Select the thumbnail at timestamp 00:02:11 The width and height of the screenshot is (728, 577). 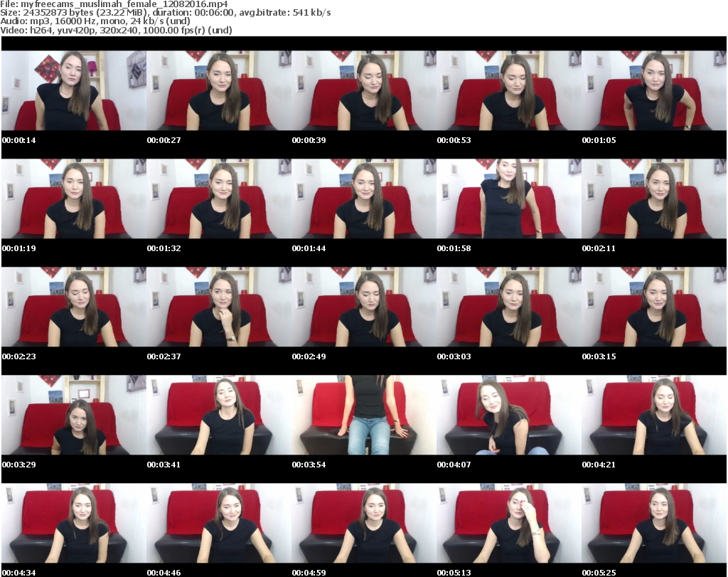(x=654, y=198)
